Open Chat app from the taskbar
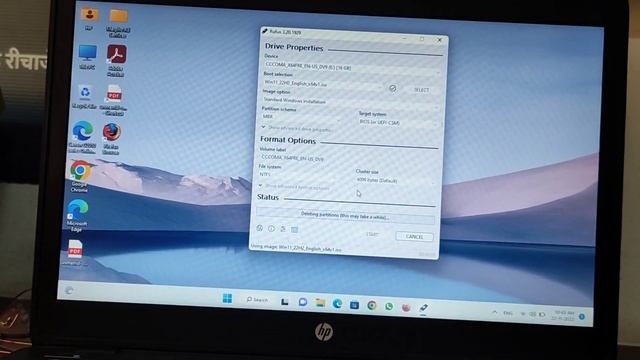This screenshot has height=360, width=640. (x=302, y=302)
